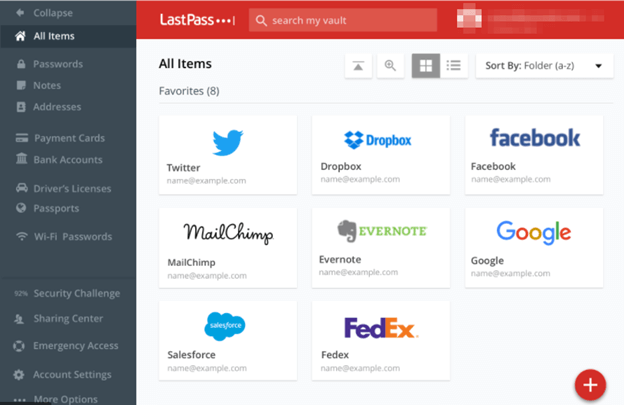This screenshot has width=624, height=405.
Task: Open the Salesforce vault item
Action: pyautogui.click(x=228, y=341)
